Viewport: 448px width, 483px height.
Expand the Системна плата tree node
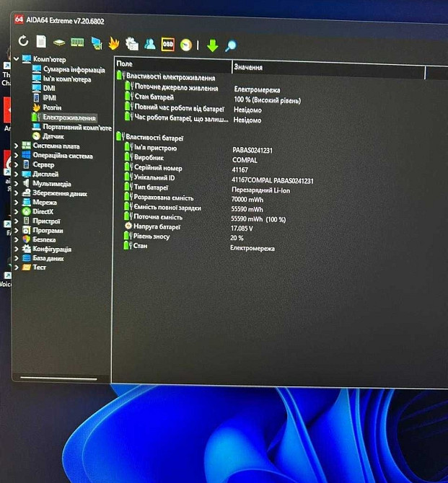click(17, 146)
